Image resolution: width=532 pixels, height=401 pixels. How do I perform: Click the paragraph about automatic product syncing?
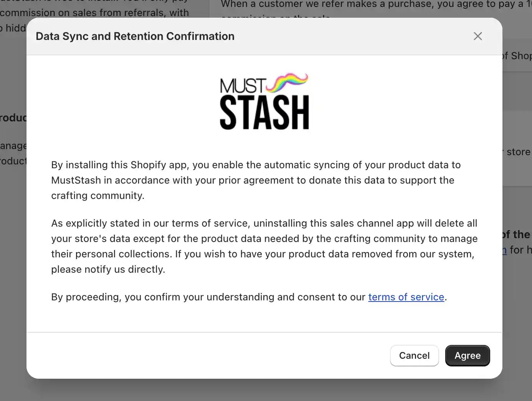(x=256, y=180)
